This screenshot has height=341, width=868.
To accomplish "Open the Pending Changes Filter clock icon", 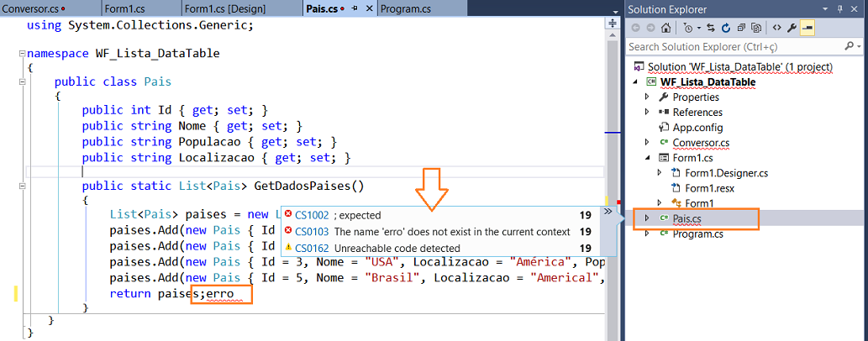I will 688,27.
